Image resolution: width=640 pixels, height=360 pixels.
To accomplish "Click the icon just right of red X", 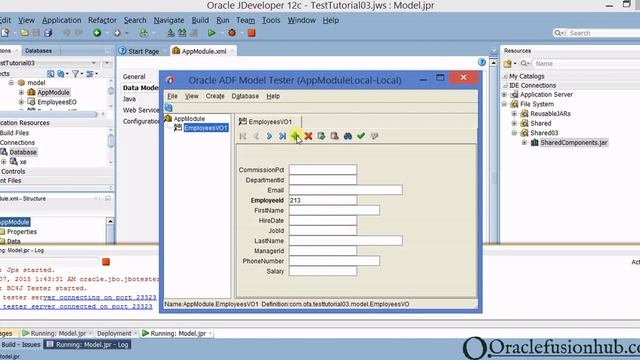I will tap(321, 136).
